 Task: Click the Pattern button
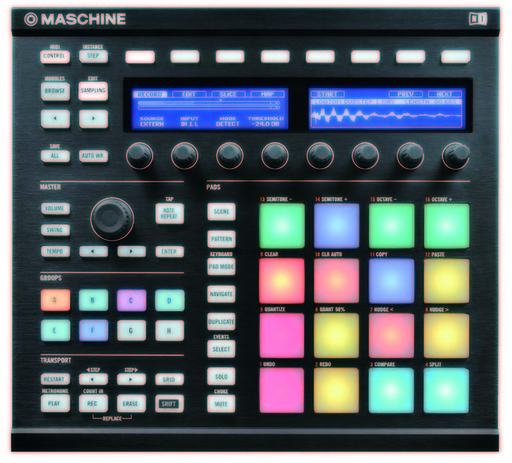point(221,239)
